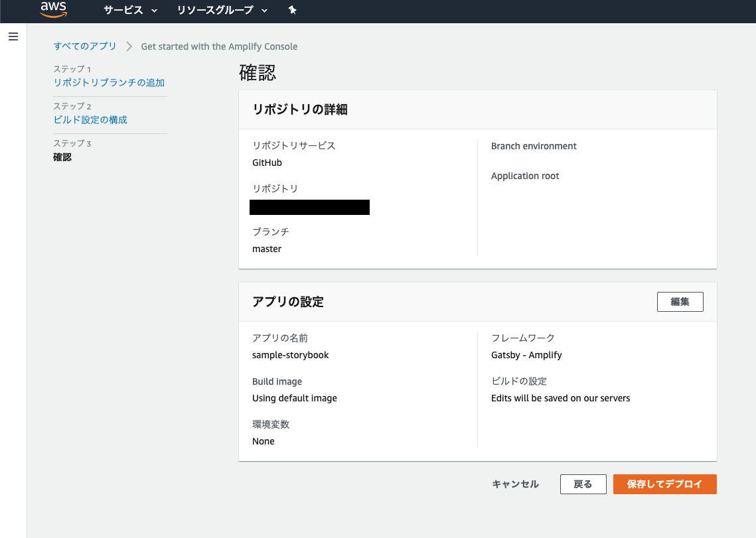Select the GitHub repository service value

click(267, 163)
